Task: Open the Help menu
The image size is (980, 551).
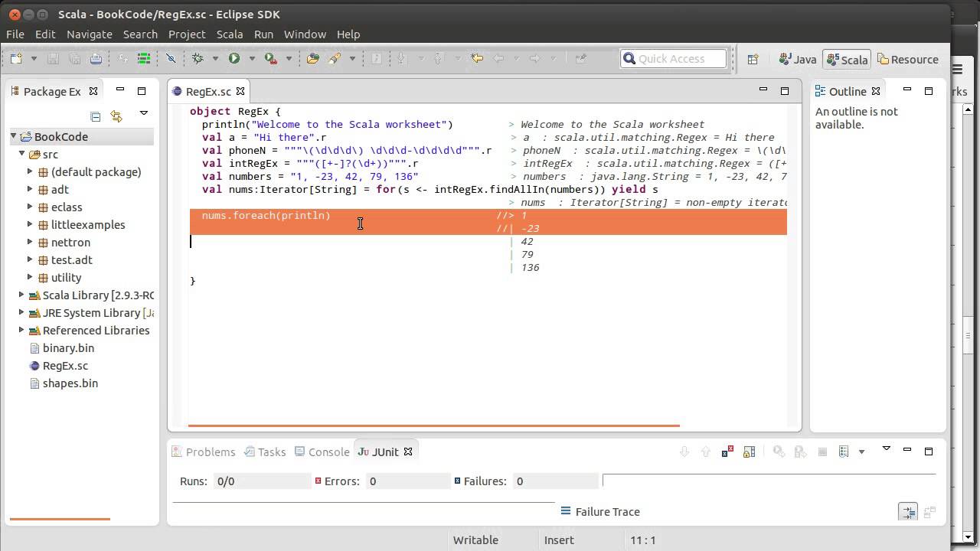Action: (348, 34)
